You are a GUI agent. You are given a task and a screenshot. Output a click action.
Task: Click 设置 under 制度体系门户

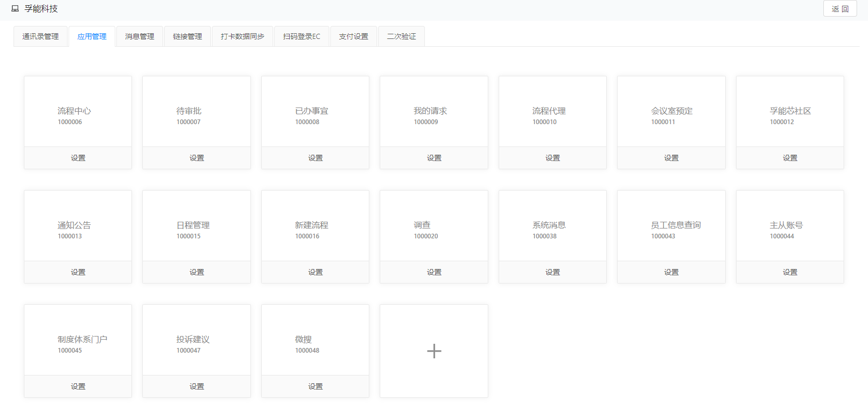point(78,386)
